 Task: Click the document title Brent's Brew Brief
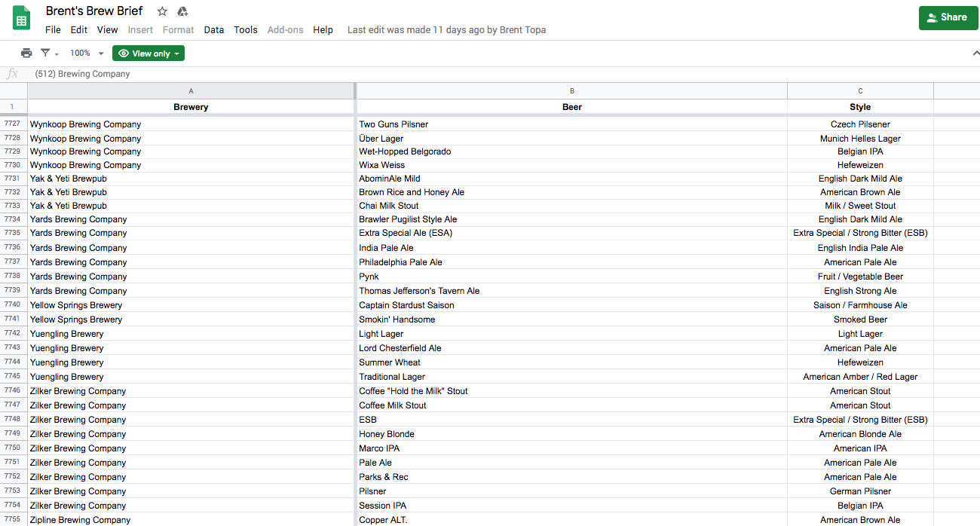tap(94, 11)
